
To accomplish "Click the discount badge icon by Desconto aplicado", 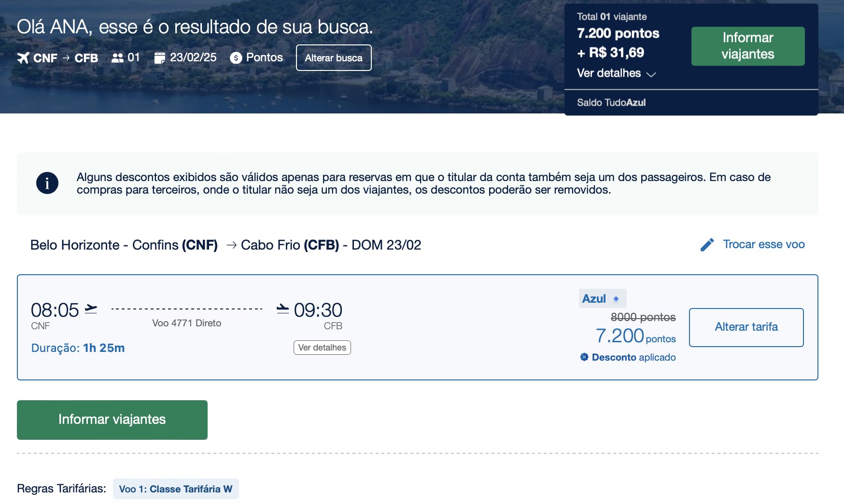I will (584, 357).
